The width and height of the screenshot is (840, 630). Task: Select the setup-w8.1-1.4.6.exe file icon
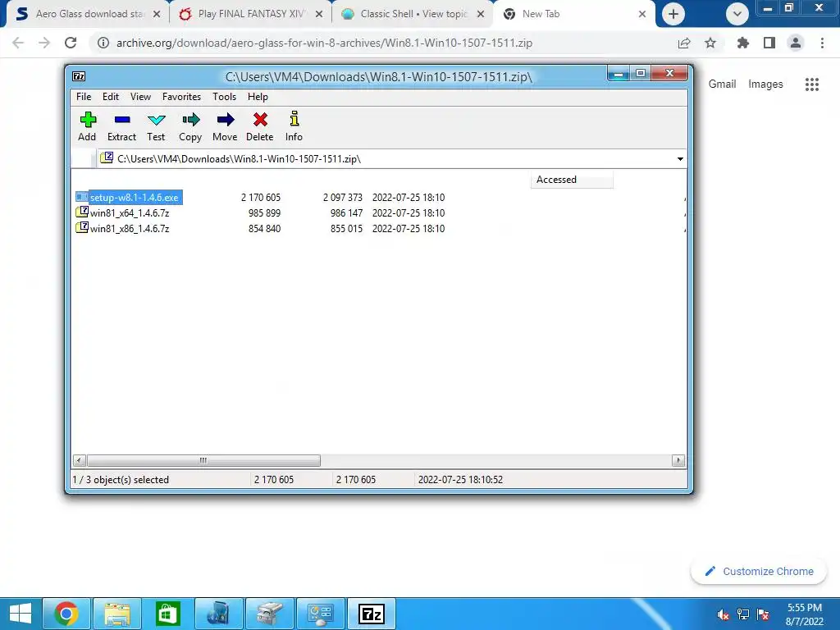click(81, 197)
